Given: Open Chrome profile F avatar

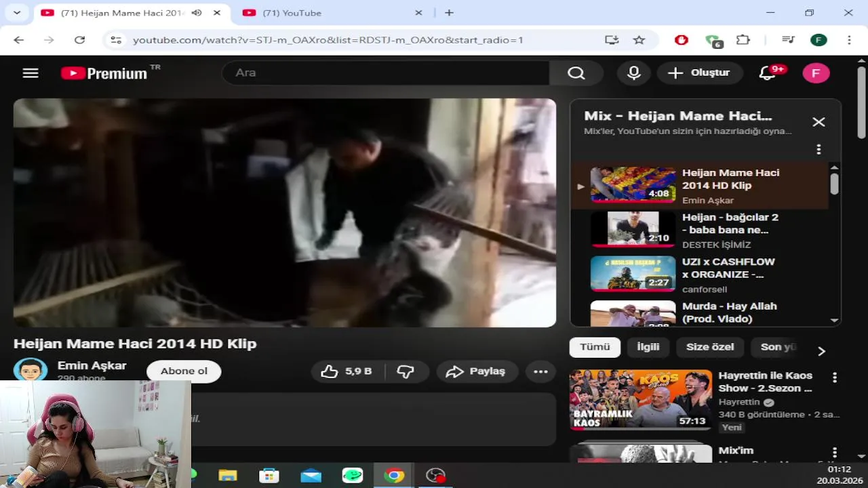Looking at the screenshot, I should point(818,40).
